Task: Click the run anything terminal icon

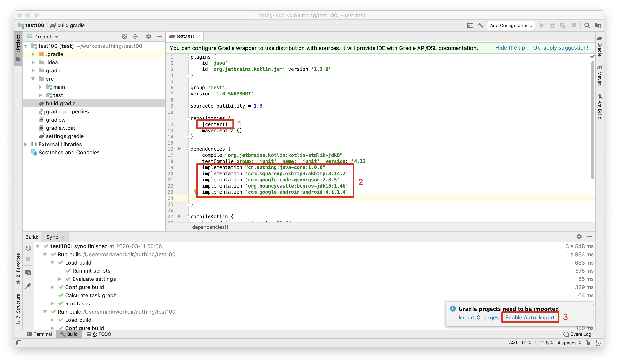Action: [470, 25]
